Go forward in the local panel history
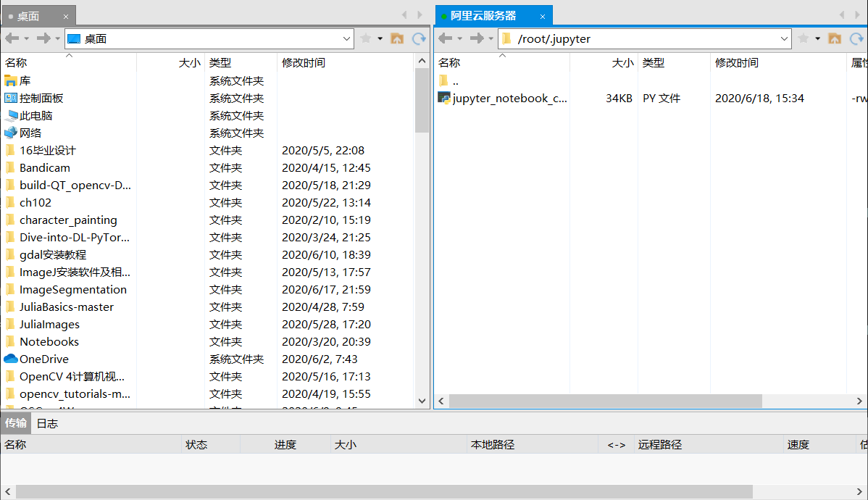This screenshot has height=500, width=868. tap(42, 38)
